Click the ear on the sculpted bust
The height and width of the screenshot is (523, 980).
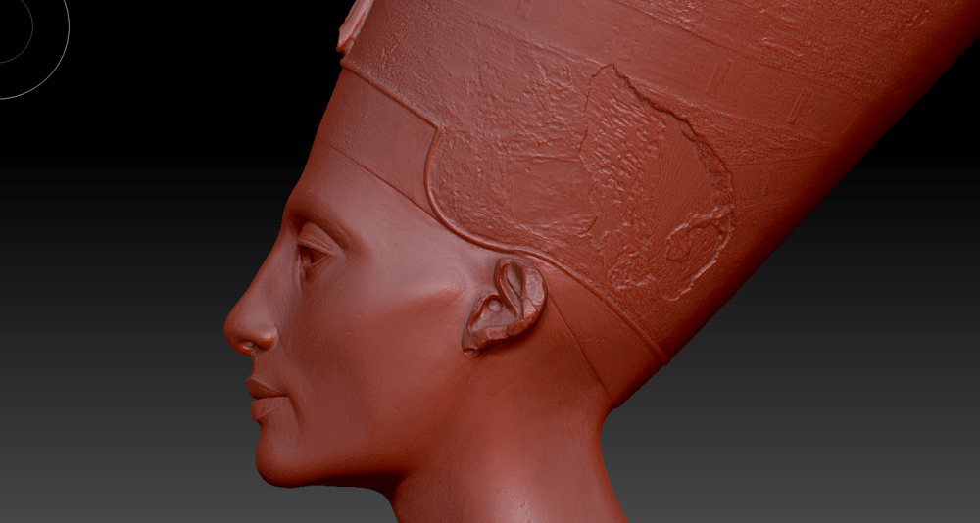pyautogui.click(x=506, y=306)
